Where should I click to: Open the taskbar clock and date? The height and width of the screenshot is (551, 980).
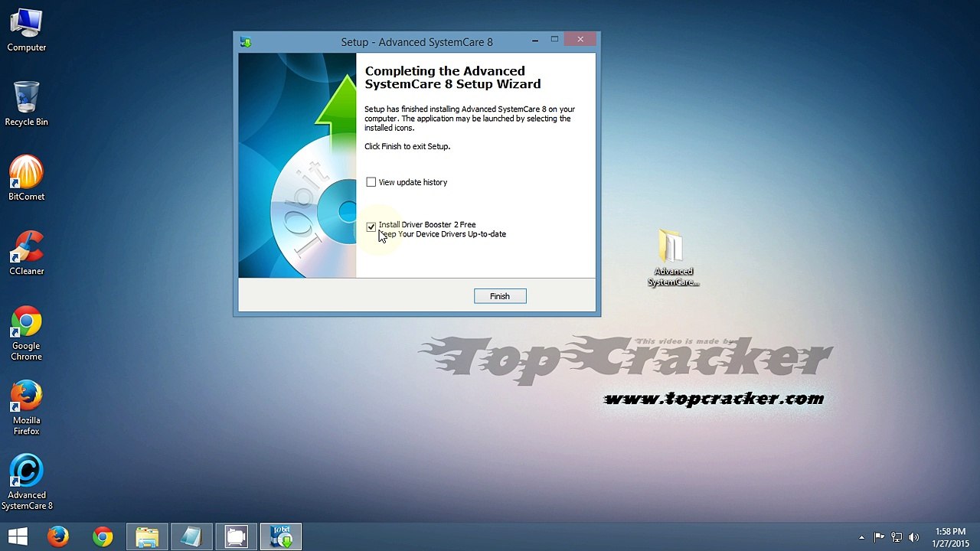coord(950,537)
